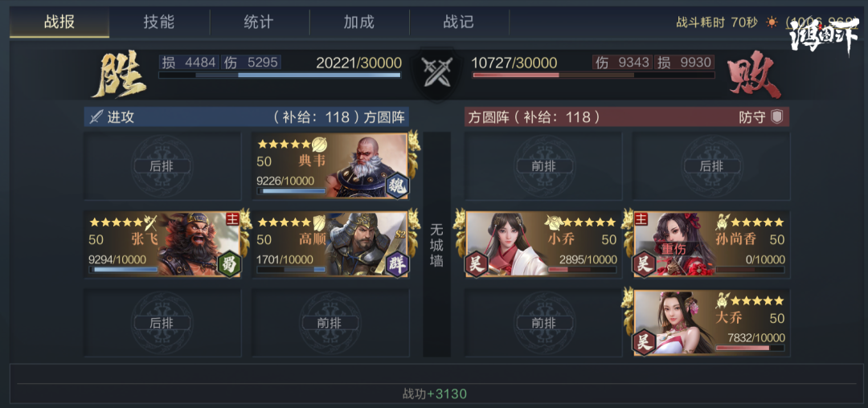The width and height of the screenshot is (868, 408).
Task: Click the sword icon next to 进攻
Action: [x=96, y=117]
